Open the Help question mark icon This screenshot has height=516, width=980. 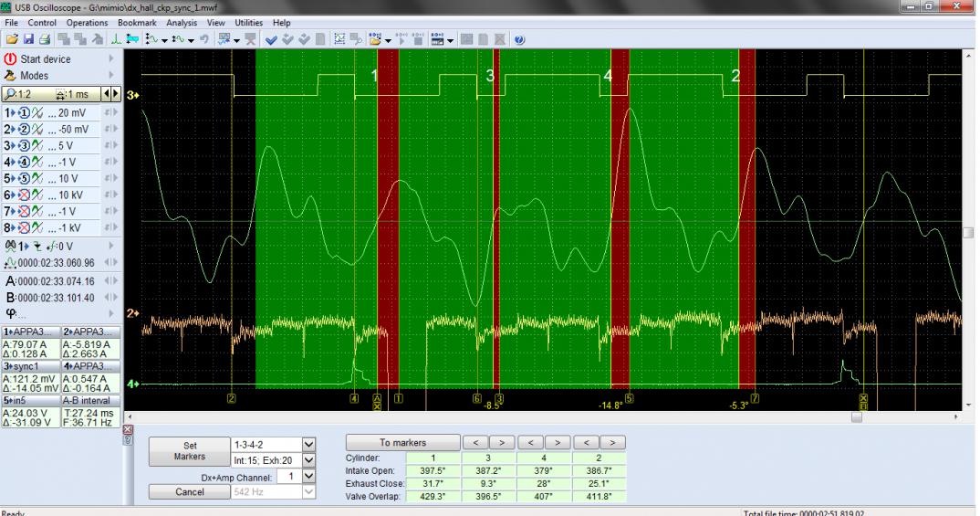point(518,39)
